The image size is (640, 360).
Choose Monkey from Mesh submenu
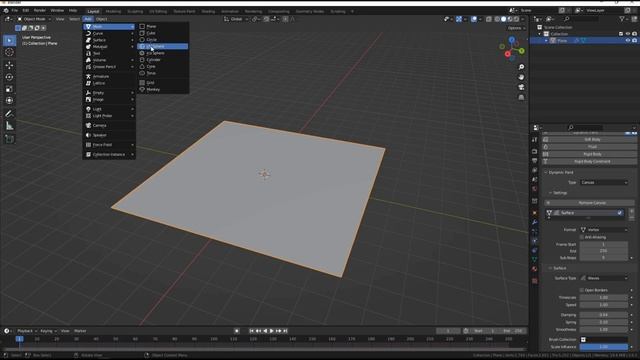163,89
